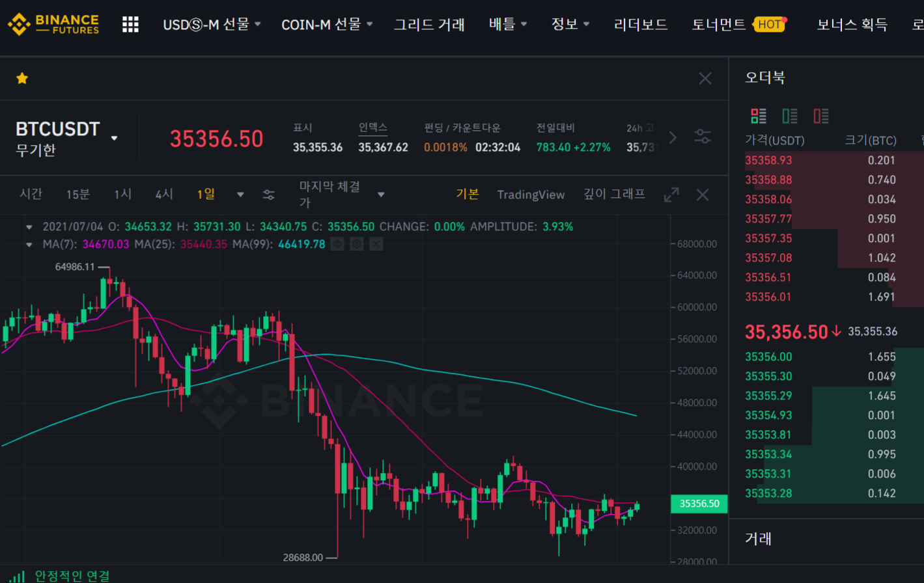This screenshot has width=924, height=583.
Task: Open the COIN-M futures dropdown menu
Action: point(327,25)
